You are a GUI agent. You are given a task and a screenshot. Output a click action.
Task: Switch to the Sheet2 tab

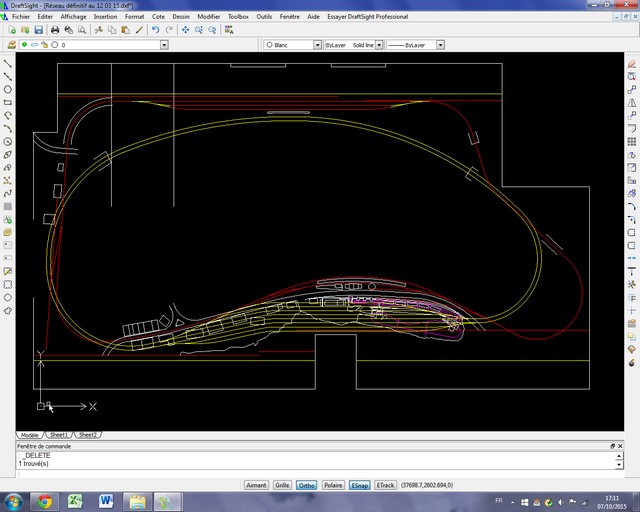tap(88, 435)
